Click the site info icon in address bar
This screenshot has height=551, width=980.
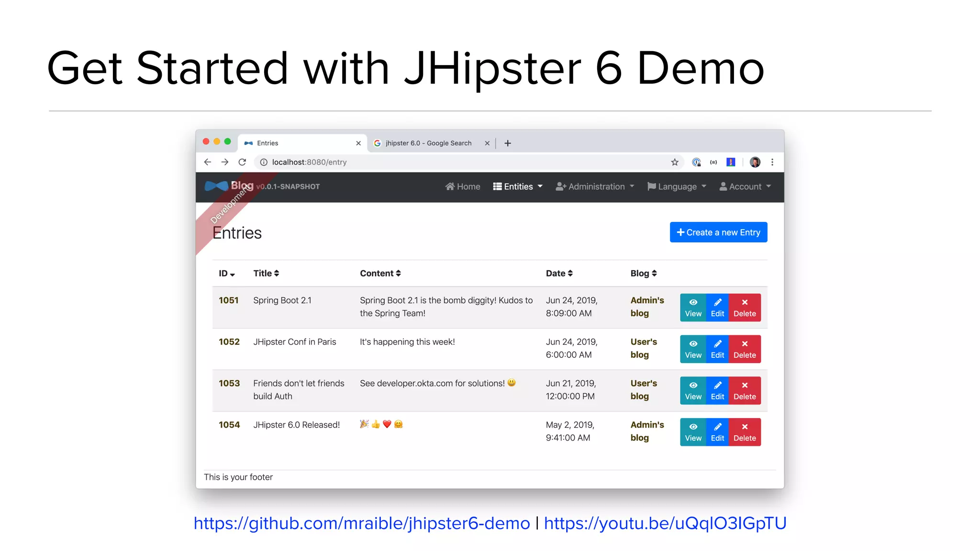(x=264, y=162)
